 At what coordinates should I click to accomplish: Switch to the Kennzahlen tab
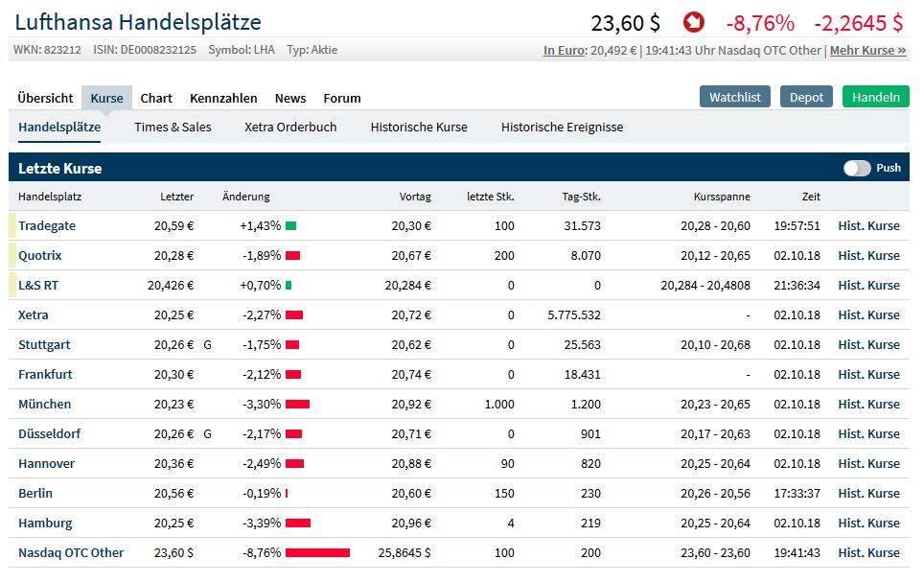pos(222,97)
